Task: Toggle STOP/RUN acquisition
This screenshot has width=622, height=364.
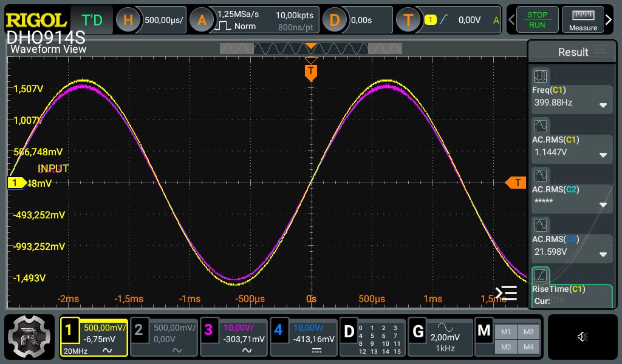Action: [537, 20]
